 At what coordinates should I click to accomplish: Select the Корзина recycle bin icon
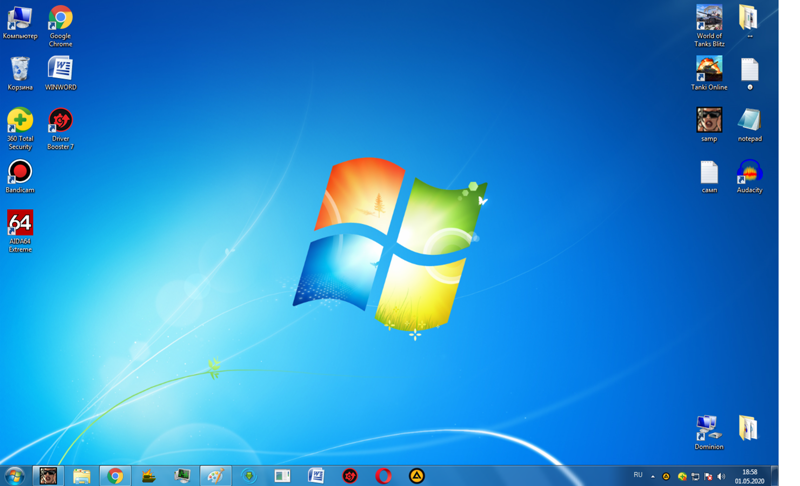coord(20,73)
